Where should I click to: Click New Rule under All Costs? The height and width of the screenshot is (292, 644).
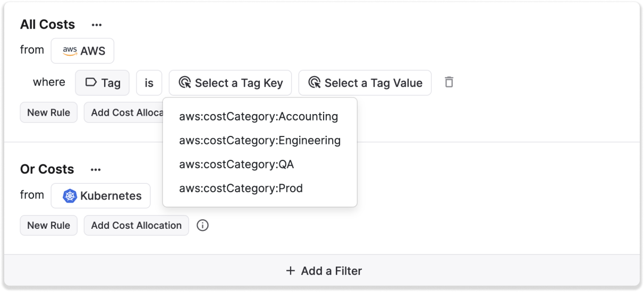tap(48, 113)
